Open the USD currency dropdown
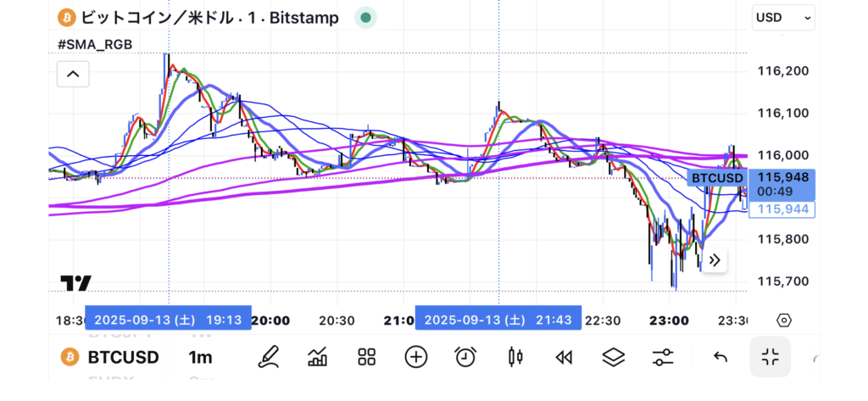The width and height of the screenshot is (868, 401). click(x=783, y=17)
